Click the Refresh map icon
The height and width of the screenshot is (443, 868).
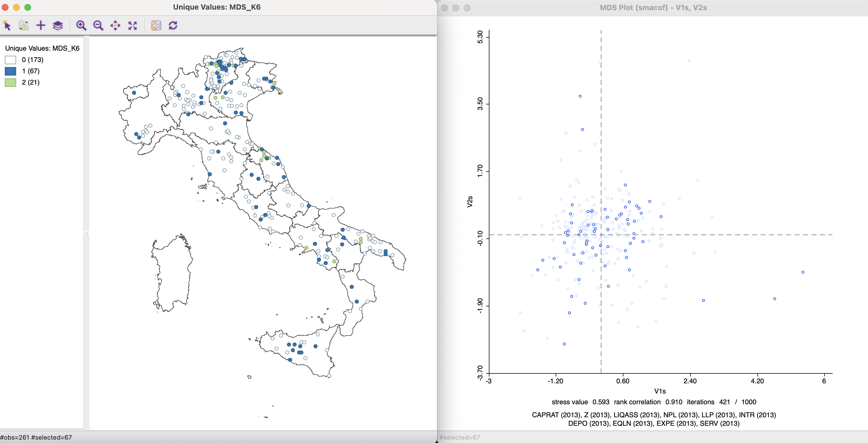(x=173, y=25)
